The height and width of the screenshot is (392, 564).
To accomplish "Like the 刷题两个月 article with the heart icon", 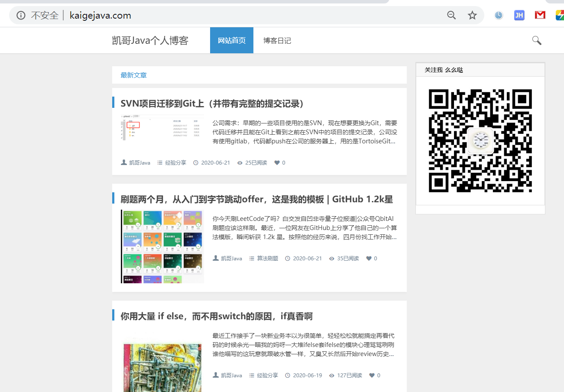I will [369, 259].
